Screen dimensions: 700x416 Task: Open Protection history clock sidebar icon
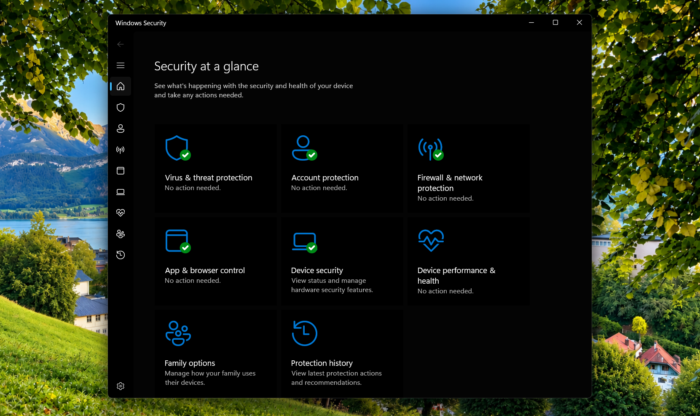[x=121, y=255]
